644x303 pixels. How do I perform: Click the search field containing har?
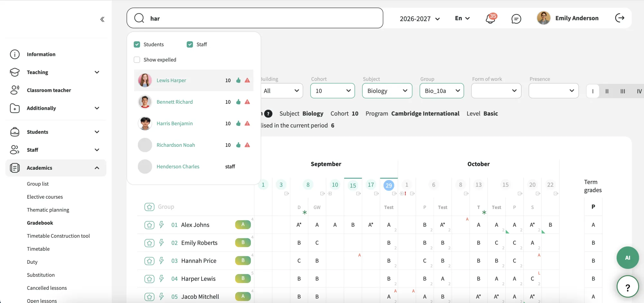[x=255, y=18]
